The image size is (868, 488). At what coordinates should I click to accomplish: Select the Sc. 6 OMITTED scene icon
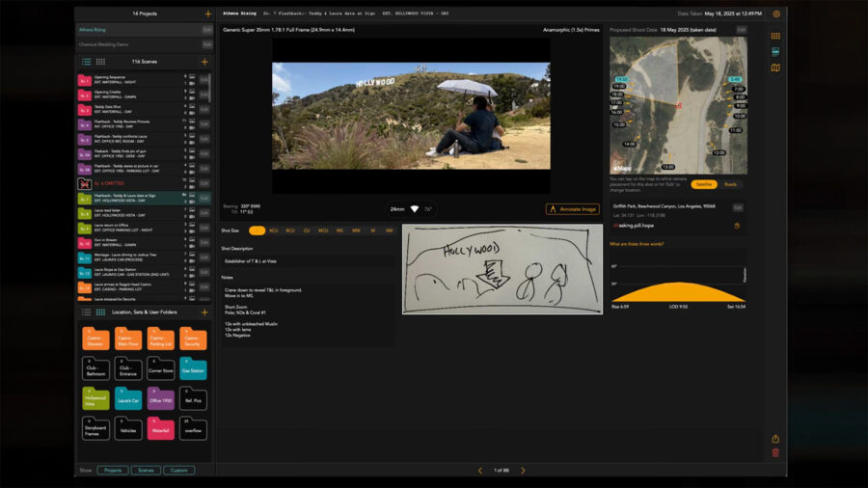click(84, 183)
